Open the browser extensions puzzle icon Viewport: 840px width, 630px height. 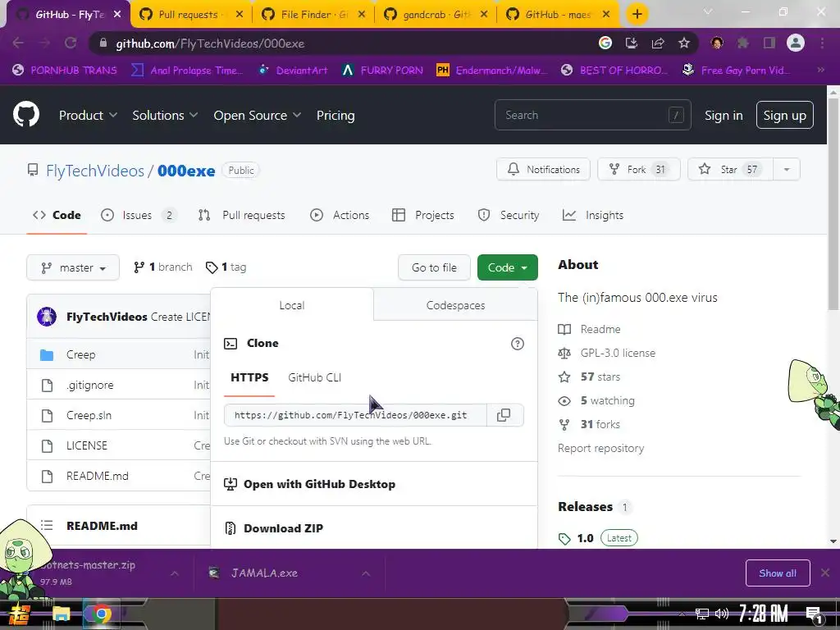click(743, 43)
